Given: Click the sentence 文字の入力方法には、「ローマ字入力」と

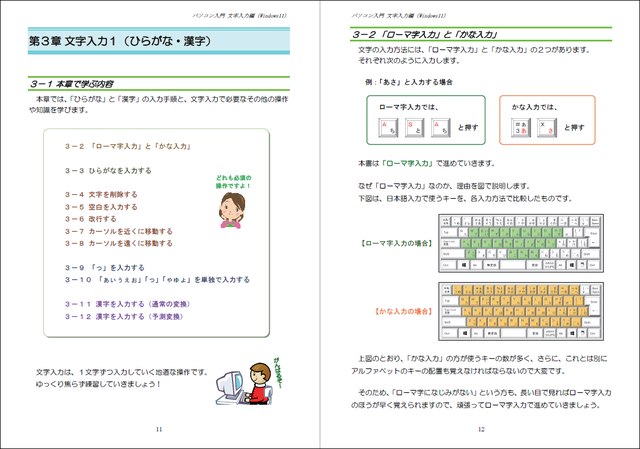Looking at the screenshot, I should tap(475, 50).
